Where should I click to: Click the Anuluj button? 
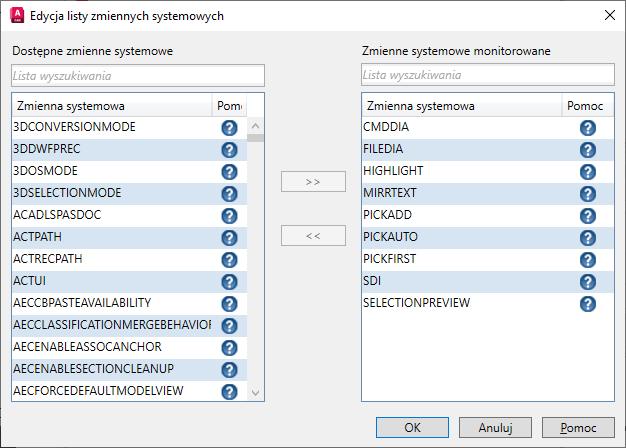[x=496, y=428]
